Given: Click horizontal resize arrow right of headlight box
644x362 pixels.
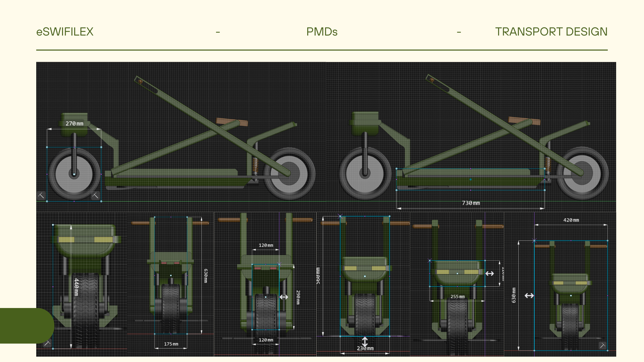Looking at the screenshot, I should coord(489,274).
